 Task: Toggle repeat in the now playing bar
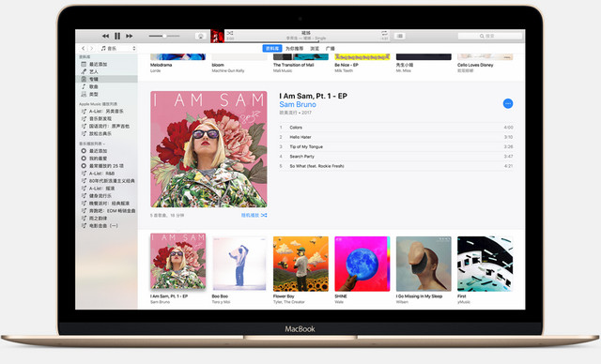(384, 33)
